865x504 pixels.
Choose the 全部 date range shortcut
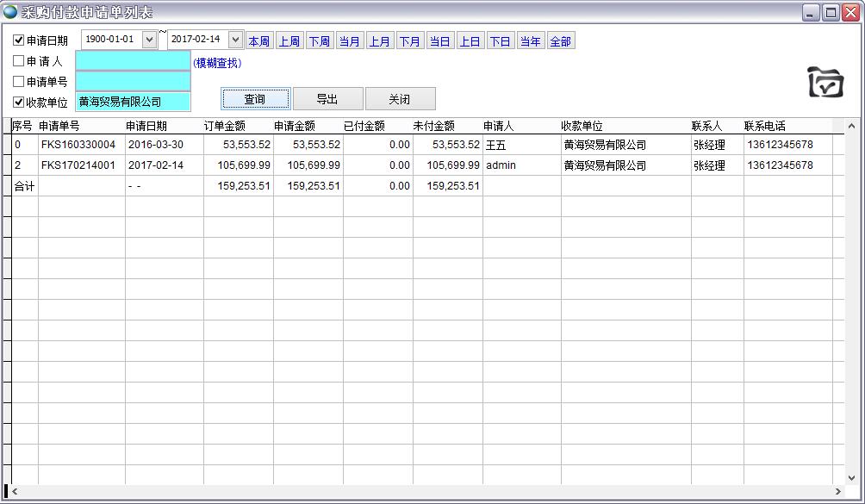560,41
